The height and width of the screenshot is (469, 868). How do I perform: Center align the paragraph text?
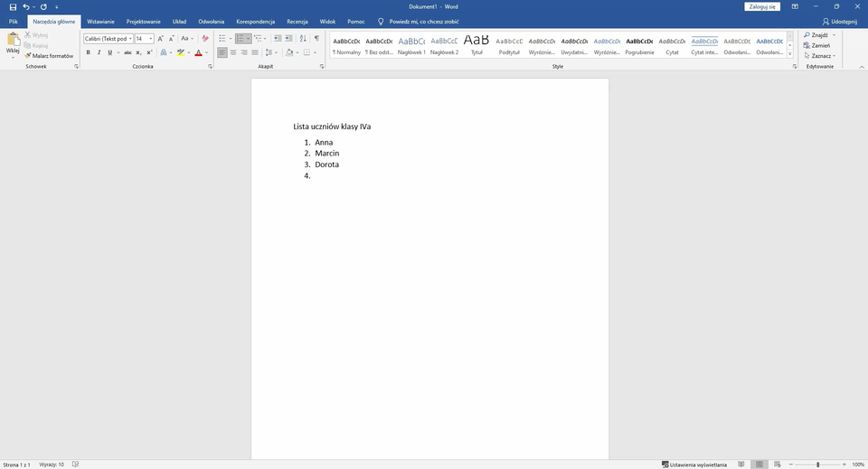[233, 52]
